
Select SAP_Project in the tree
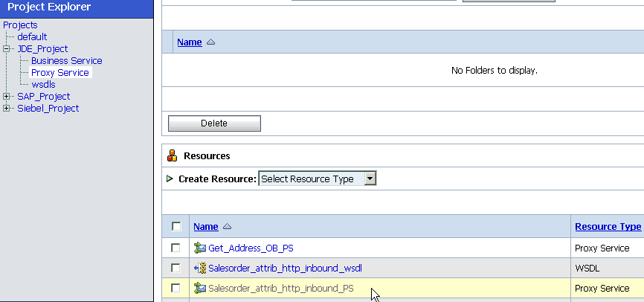[44, 97]
